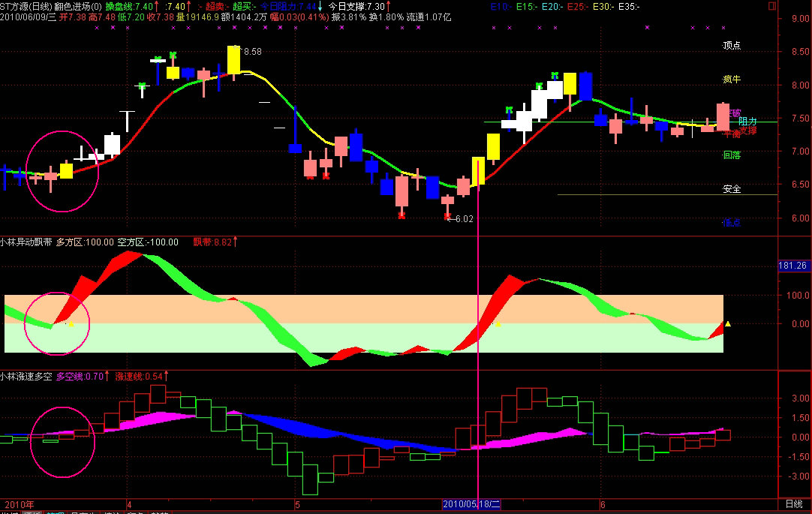812x514 pixels.
Task: Select the 2010/05/18 date cursor label
Action: [x=472, y=503]
